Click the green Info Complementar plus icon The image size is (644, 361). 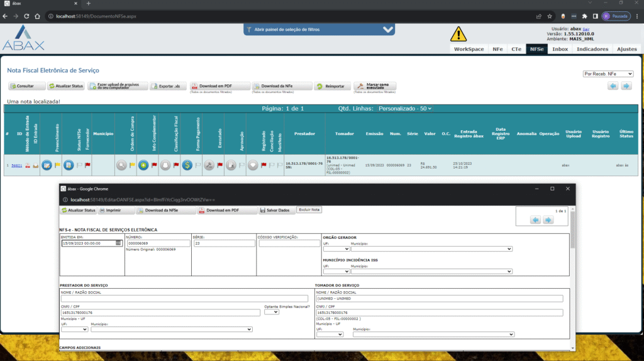pyautogui.click(x=143, y=165)
